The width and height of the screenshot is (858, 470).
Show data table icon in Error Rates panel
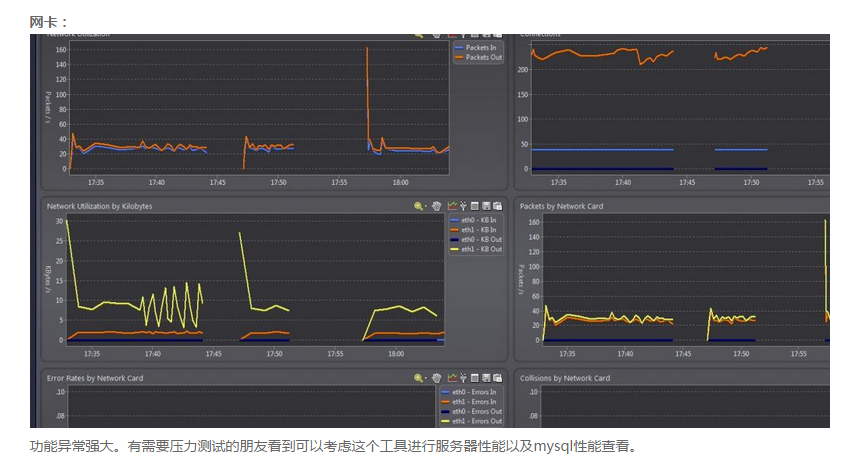point(474,378)
